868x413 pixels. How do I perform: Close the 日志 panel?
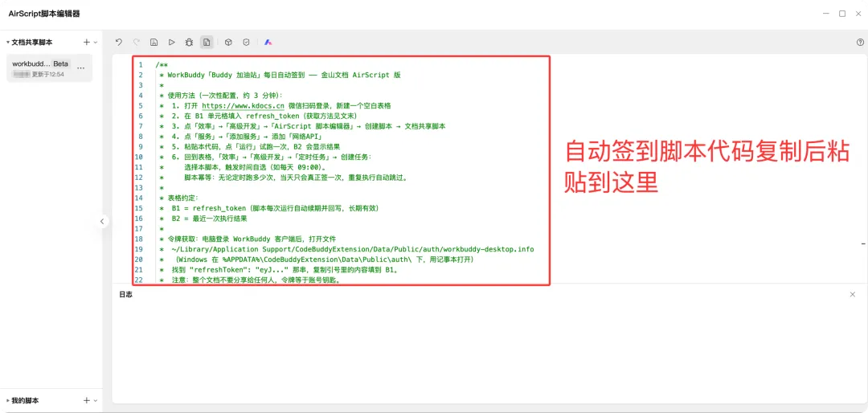tap(853, 295)
